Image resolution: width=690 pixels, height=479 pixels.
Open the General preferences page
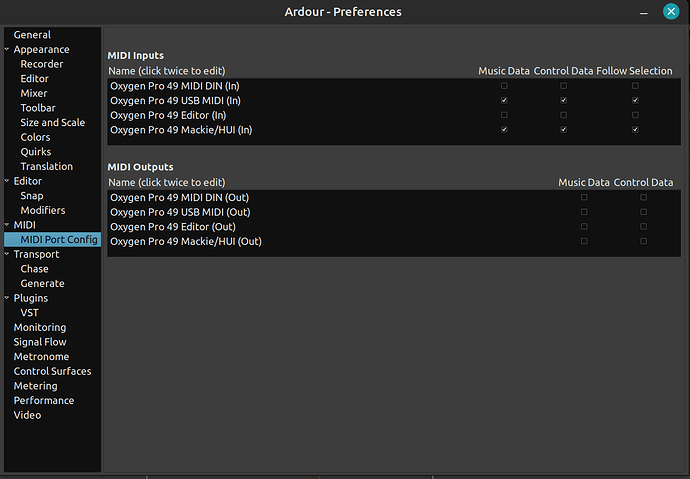(x=32, y=35)
